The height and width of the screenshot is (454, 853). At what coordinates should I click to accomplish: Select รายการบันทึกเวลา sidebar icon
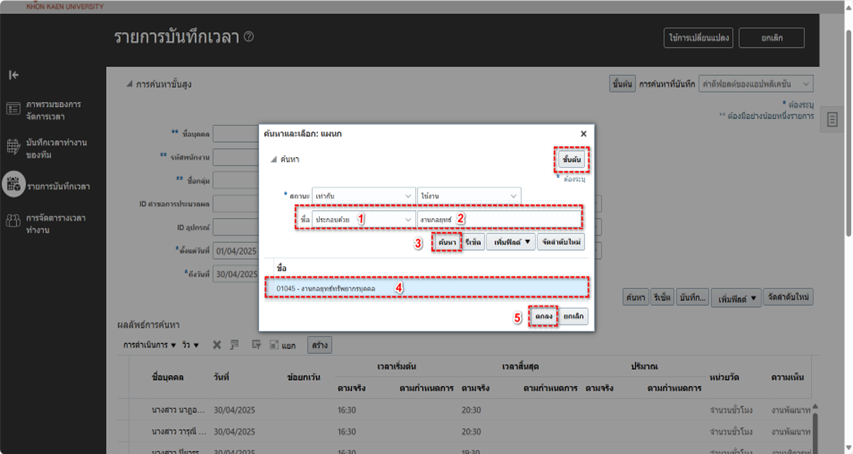(x=14, y=183)
